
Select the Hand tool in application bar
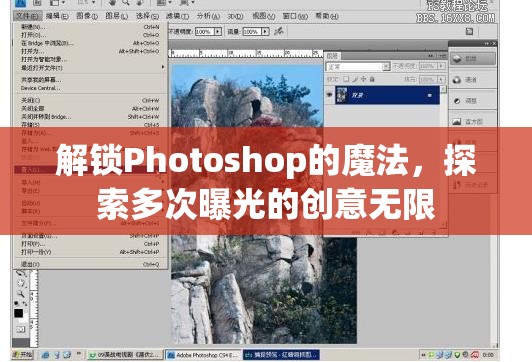(112, 3)
